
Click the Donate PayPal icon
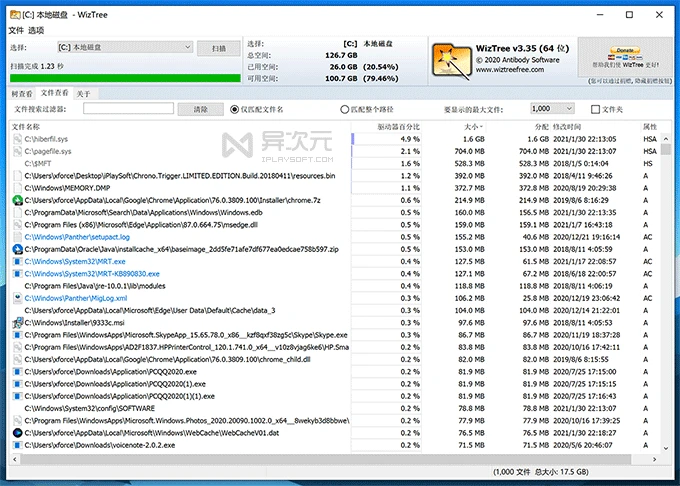click(625, 54)
